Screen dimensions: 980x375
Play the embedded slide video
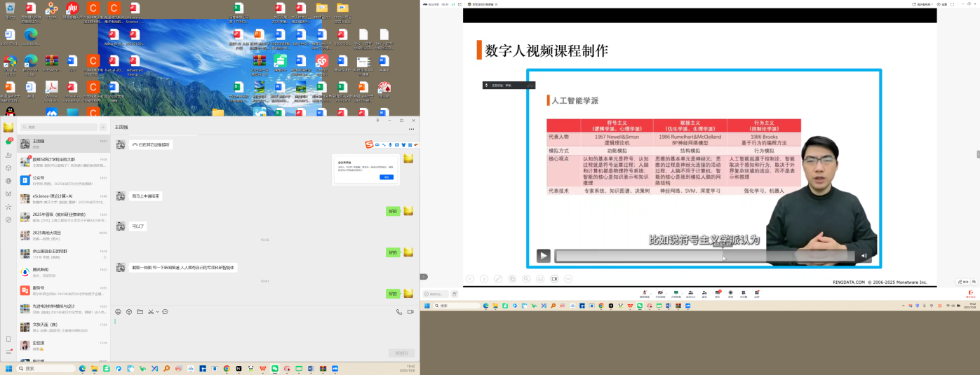pos(544,256)
